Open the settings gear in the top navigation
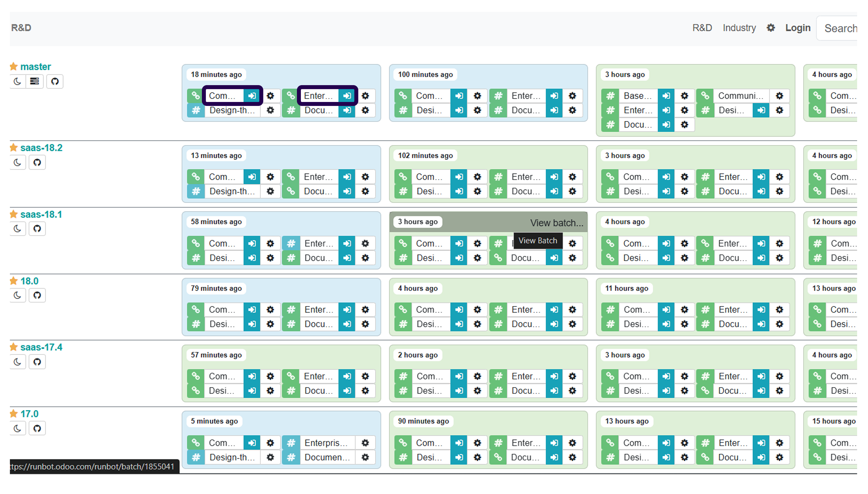 (771, 28)
